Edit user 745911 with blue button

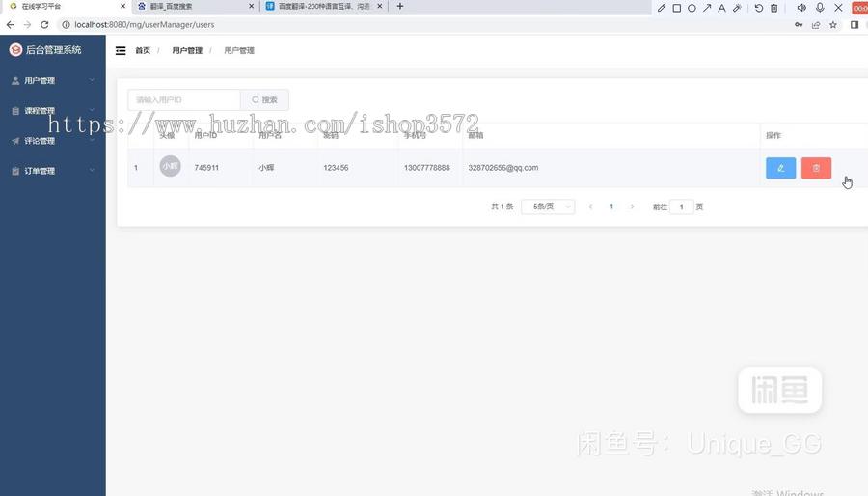(780, 168)
